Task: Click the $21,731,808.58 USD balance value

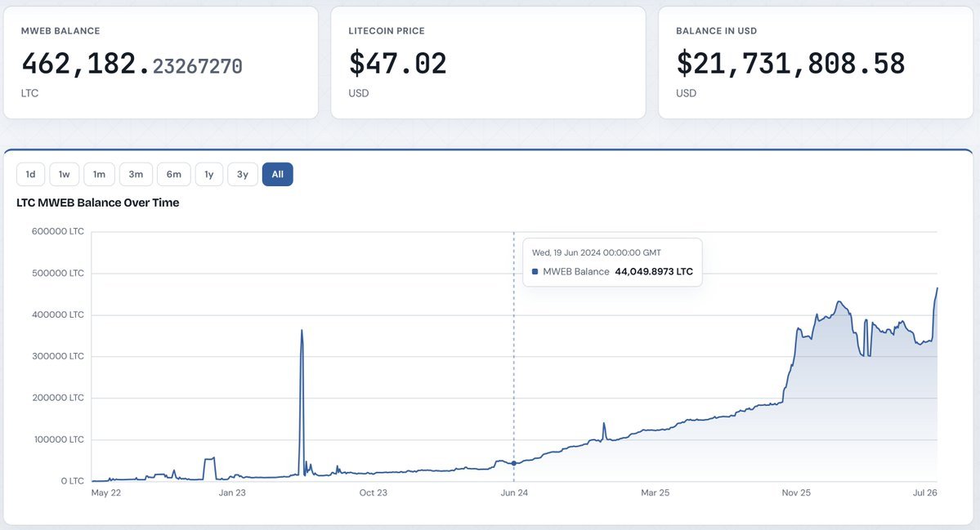Action: coord(790,64)
